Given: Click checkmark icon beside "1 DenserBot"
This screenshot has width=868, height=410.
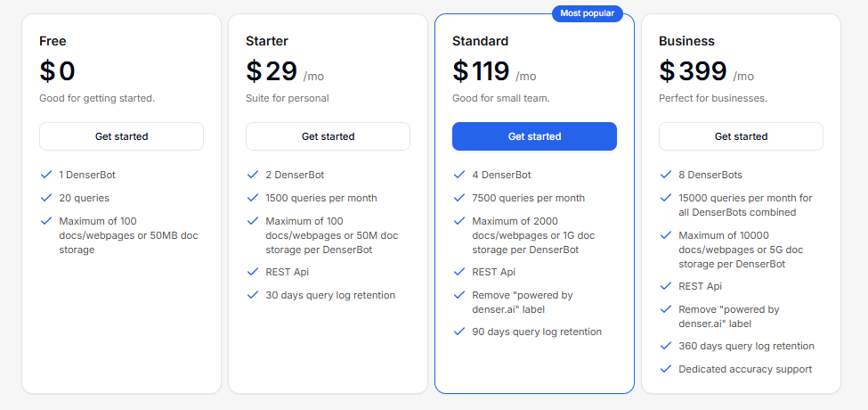Looking at the screenshot, I should pyautogui.click(x=45, y=175).
